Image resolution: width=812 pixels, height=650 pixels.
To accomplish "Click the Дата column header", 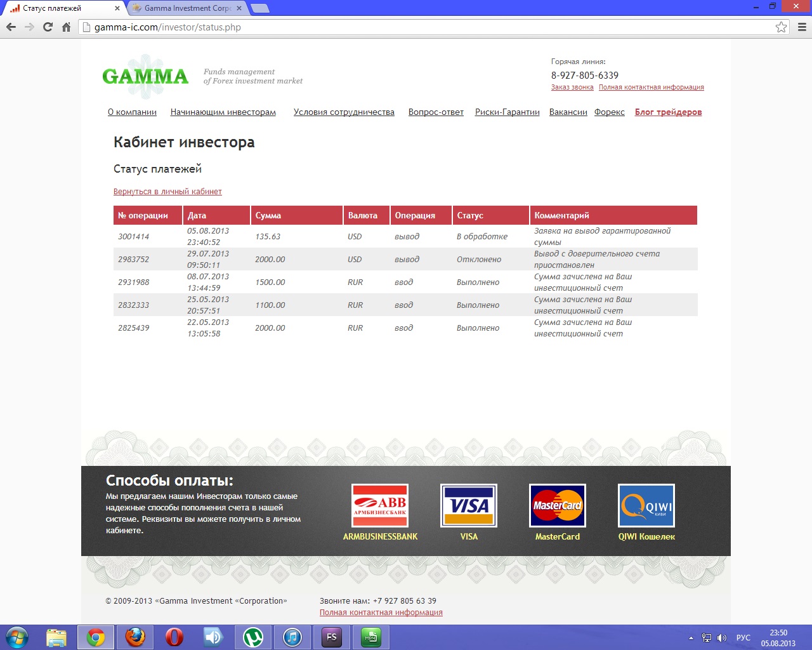I will coord(216,215).
